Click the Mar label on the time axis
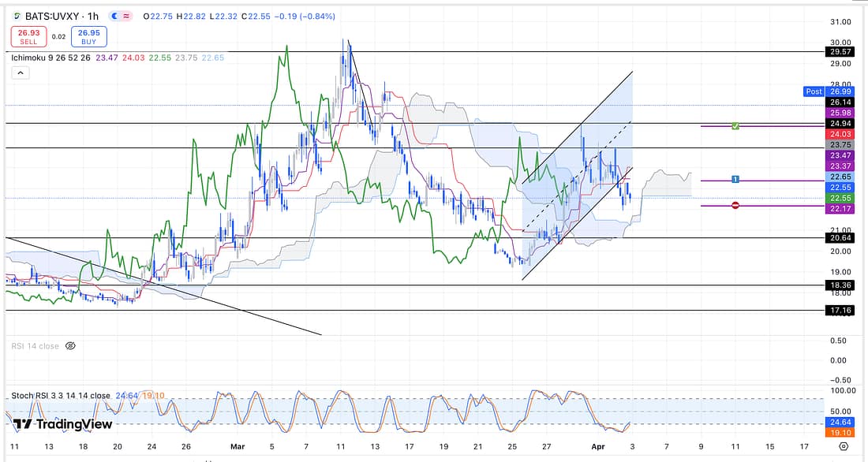The height and width of the screenshot is (462, 868). (237, 446)
